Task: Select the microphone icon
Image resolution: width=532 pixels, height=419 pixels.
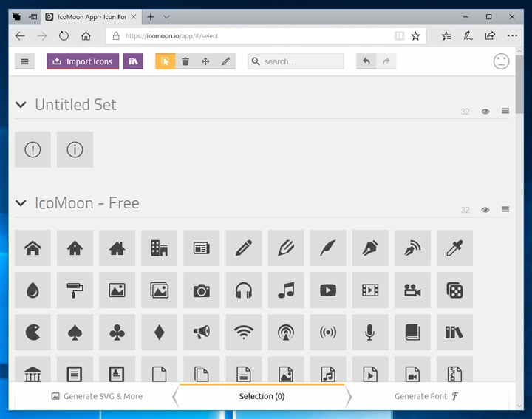Action: (x=370, y=332)
